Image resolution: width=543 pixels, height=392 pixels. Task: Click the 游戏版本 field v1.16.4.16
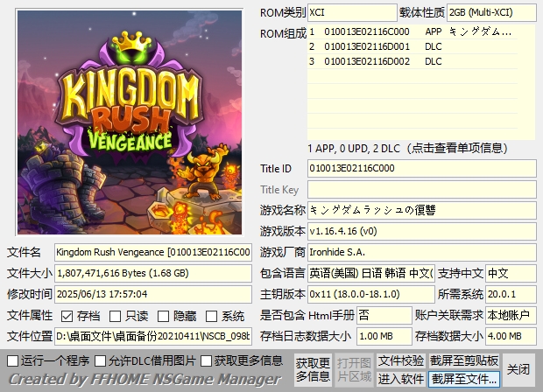[422, 232]
